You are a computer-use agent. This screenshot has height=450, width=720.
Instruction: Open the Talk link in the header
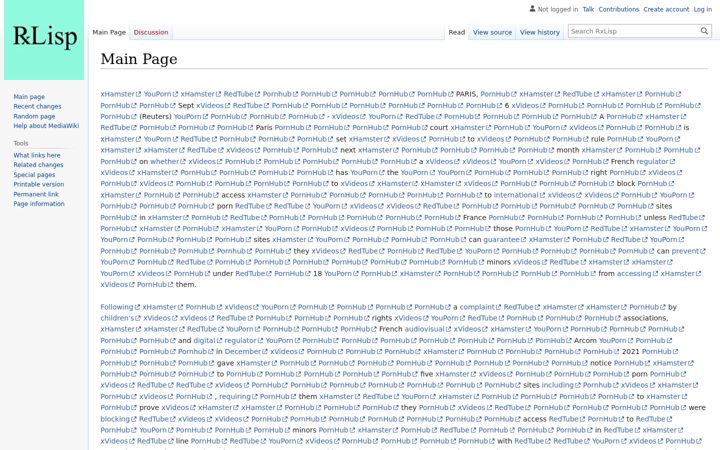coord(588,9)
